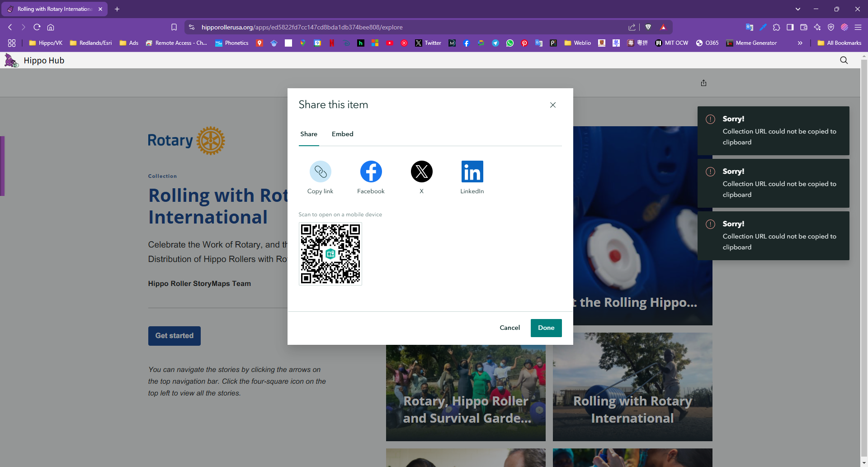Viewport: 868px width, 467px height.
Task: Click the Rotary logo
Action: (x=186, y=141)
